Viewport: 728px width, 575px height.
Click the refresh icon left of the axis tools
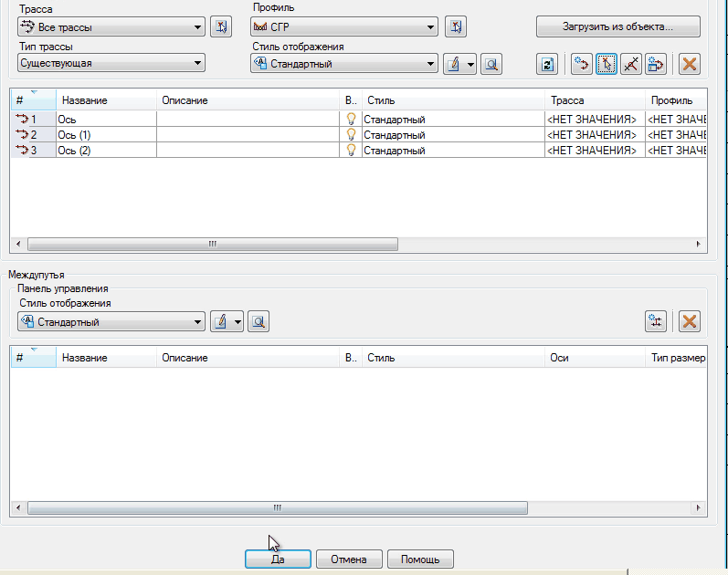pyautogui.click(x=547, y=64)
